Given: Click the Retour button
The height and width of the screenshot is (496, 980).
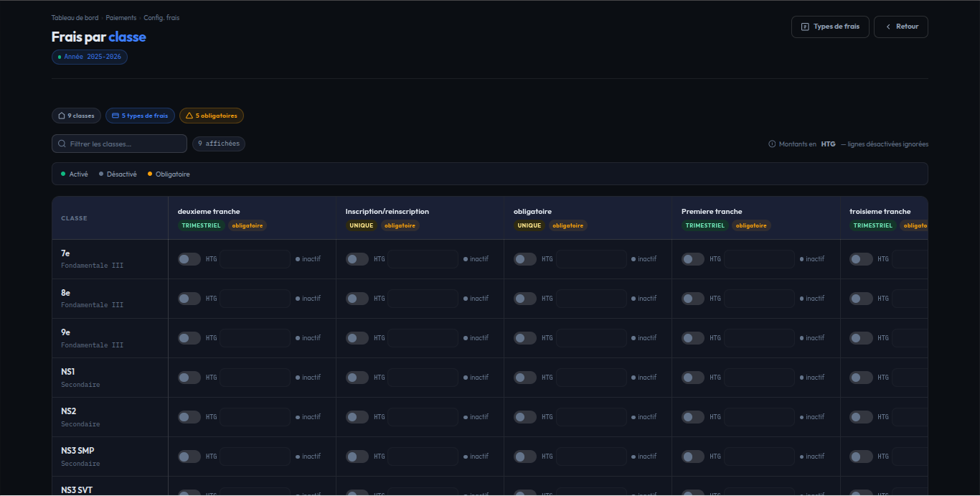Looking at the screenshot, I should point(901,27).
